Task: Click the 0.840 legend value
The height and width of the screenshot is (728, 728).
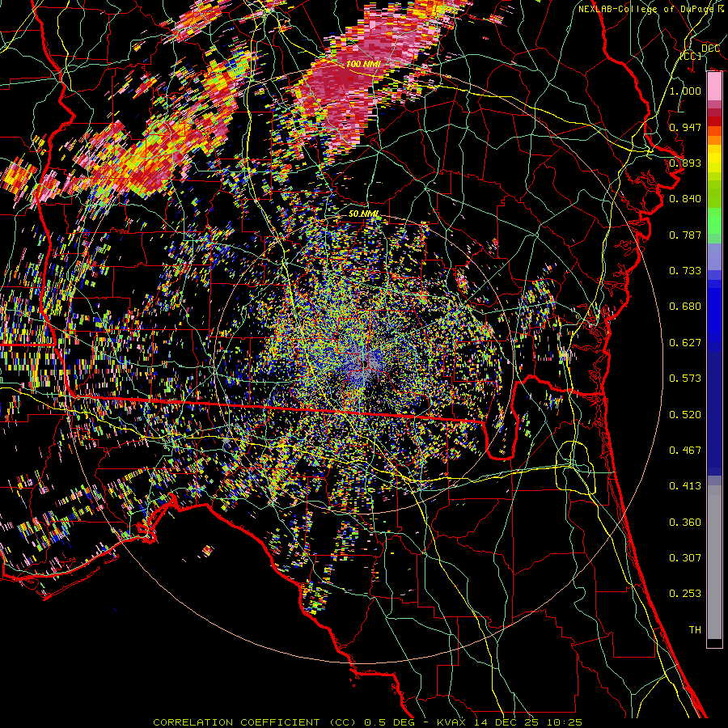Action: [x=685, y=199]
